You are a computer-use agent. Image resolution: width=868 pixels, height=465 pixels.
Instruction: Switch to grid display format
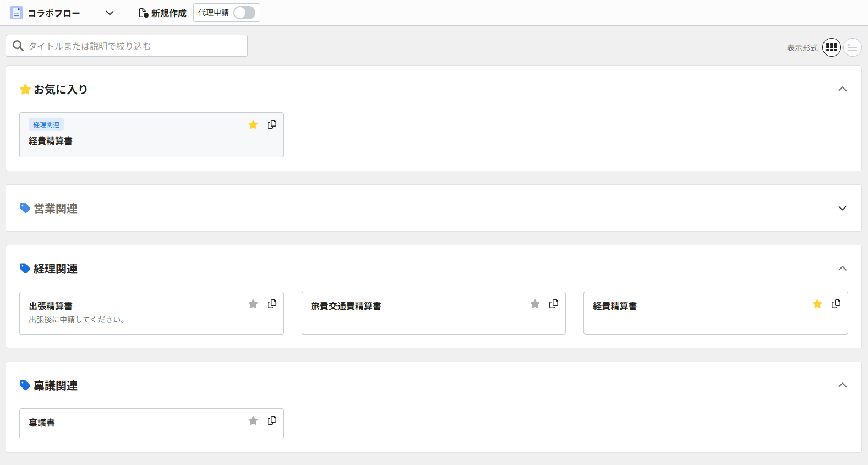click(832, 48)
